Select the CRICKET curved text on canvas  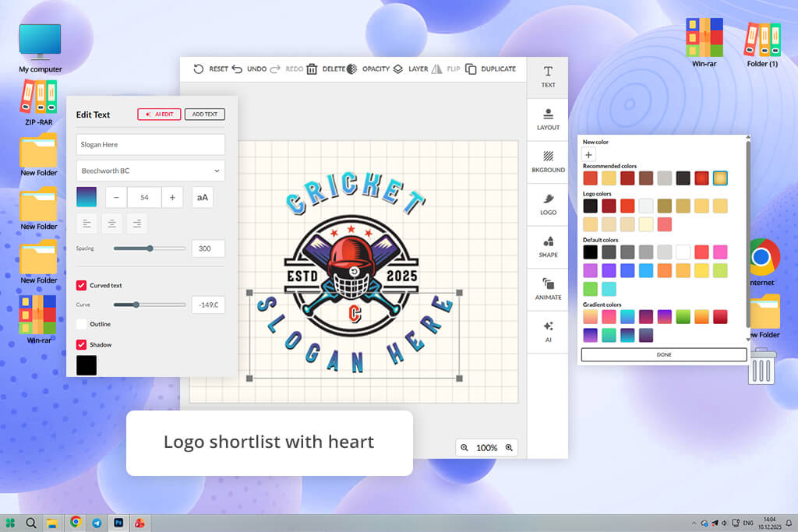click(355, 193)
